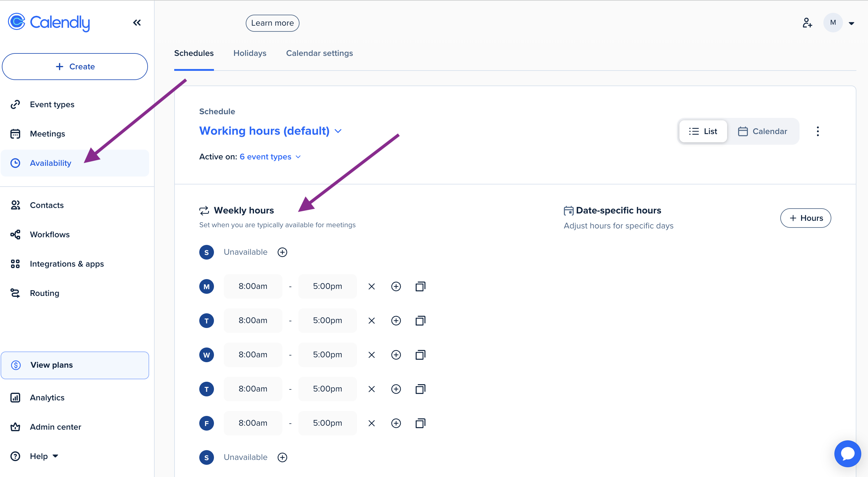
Task: Edit Thursday end time 5:00pm
Action: pyautogui.click(x=327, y=389)
